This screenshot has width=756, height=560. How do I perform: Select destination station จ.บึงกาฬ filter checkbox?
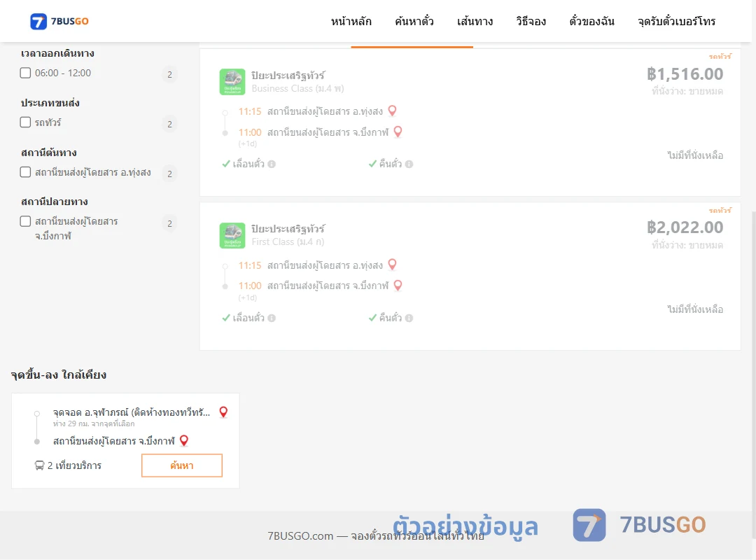pos(26,221)
